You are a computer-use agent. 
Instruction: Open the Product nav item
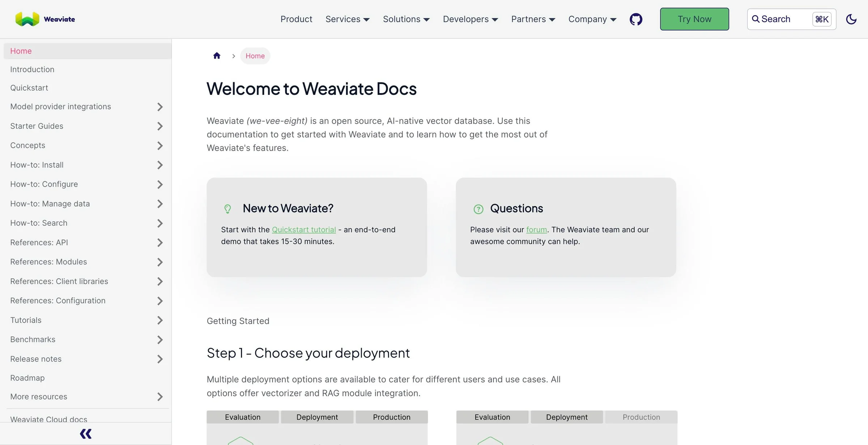[x=296, y=19]
